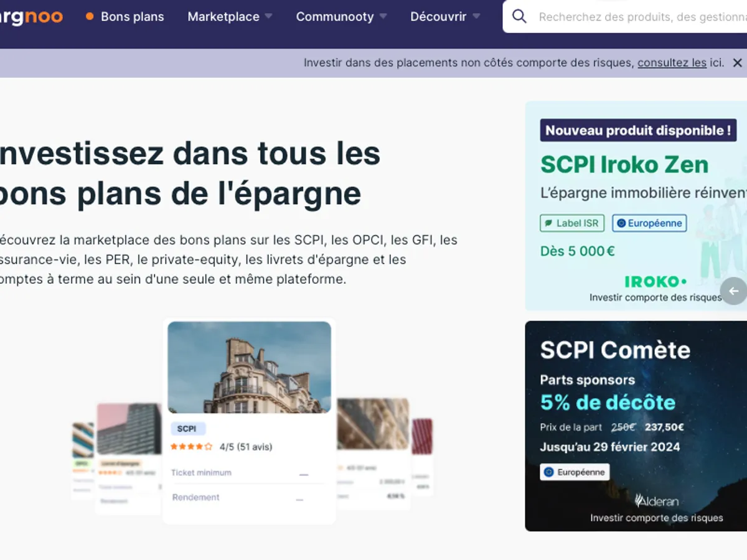Click Européenne badge on Comète card
This screenshot has height=560, width=747.
coord(575,472)
